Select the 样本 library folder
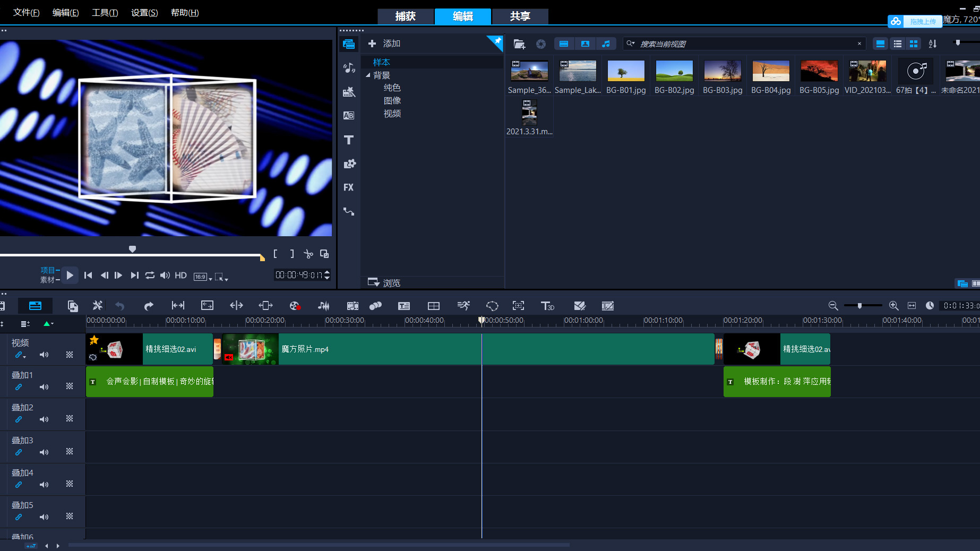 (x=382, y=62)
